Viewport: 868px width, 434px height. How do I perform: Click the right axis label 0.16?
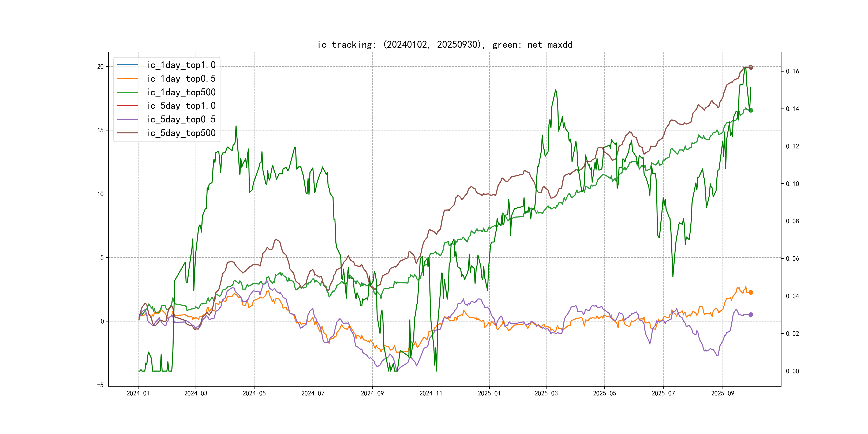coord(792,72)
